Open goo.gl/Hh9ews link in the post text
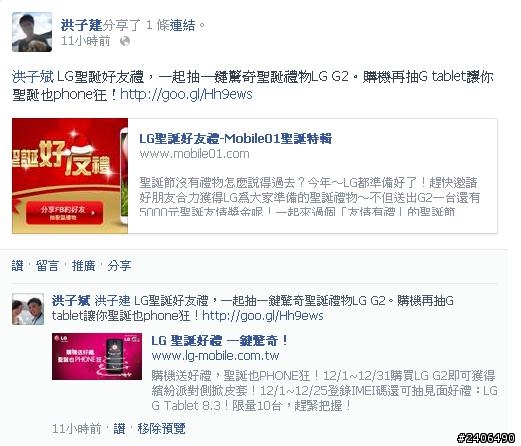This screenshot has width=521, height=446. (x=186, y=94)
